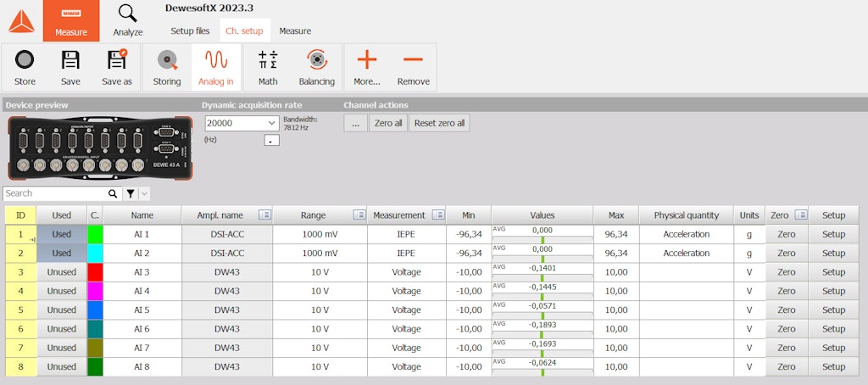Open the Math module
The height and width of the screenshot is (385, 868).
pos(268,67)
